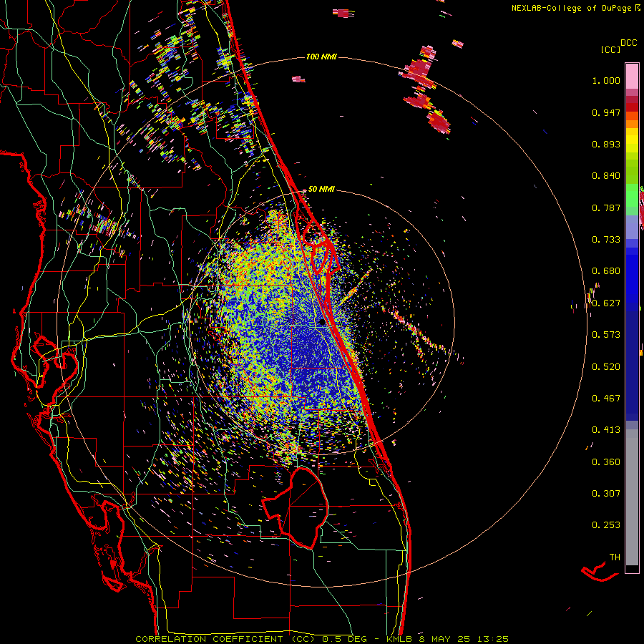
Task: Click the red lake outline south of radar
Action: click(296, 509)
